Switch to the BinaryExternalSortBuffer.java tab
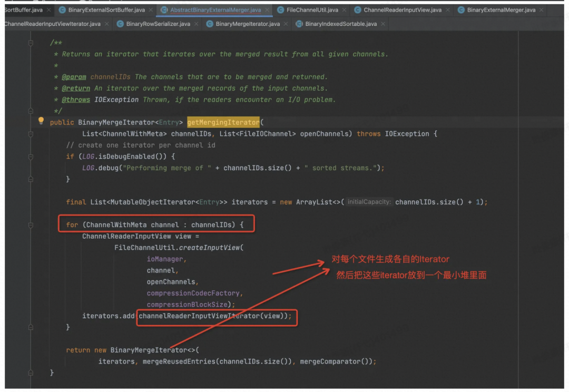 106,10
